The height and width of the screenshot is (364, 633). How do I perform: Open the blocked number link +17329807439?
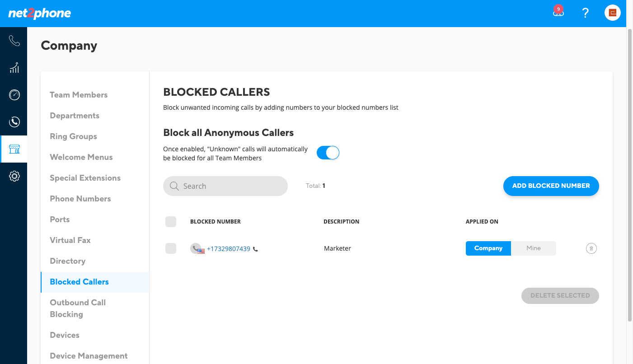tap(229, 249)
